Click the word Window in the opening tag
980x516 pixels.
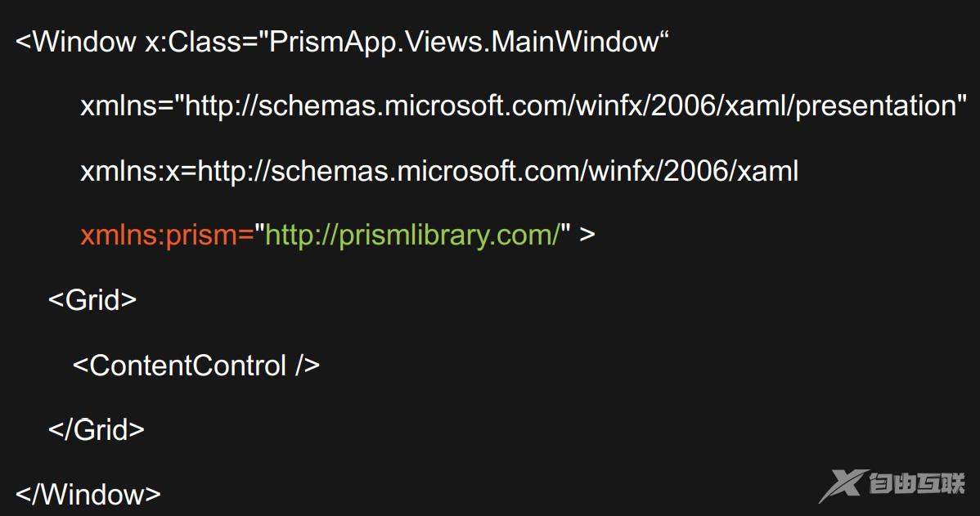coord(84,42)
